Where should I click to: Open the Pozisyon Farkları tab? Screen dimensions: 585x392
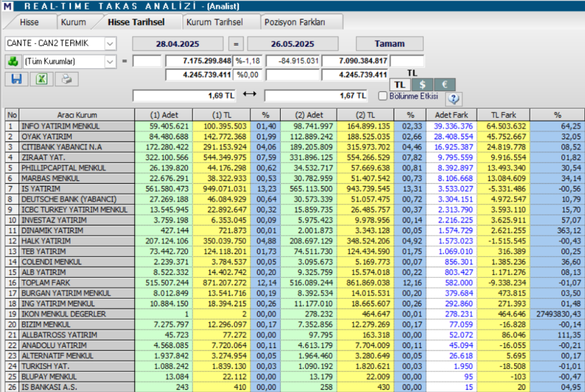(x=294, y=22)
